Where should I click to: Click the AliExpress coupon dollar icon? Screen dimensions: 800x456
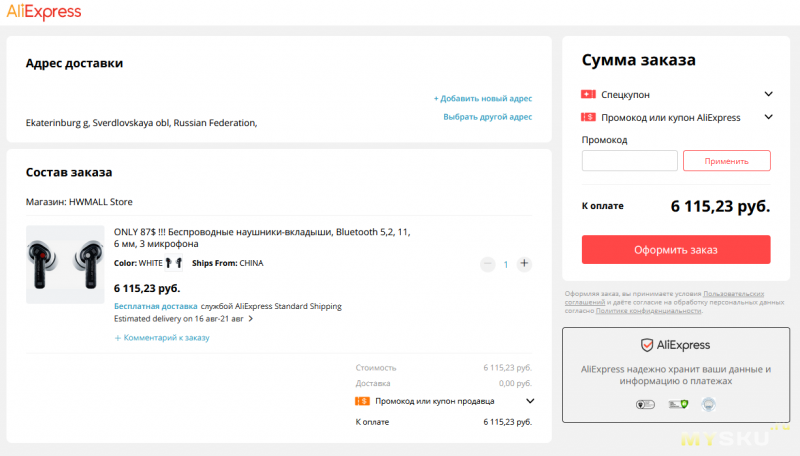pyautogui.click(x=588, y=117)
